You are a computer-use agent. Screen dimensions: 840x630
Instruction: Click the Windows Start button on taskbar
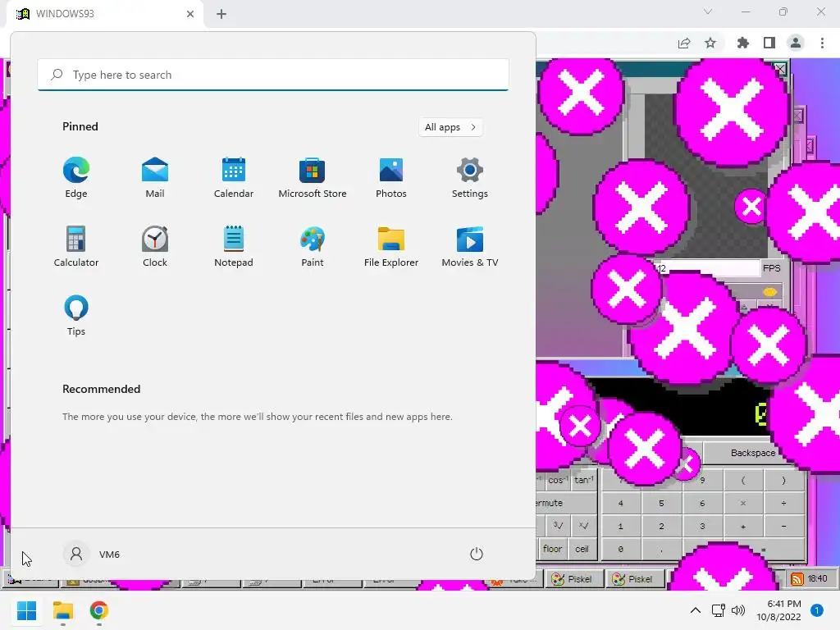click(26, 610)
